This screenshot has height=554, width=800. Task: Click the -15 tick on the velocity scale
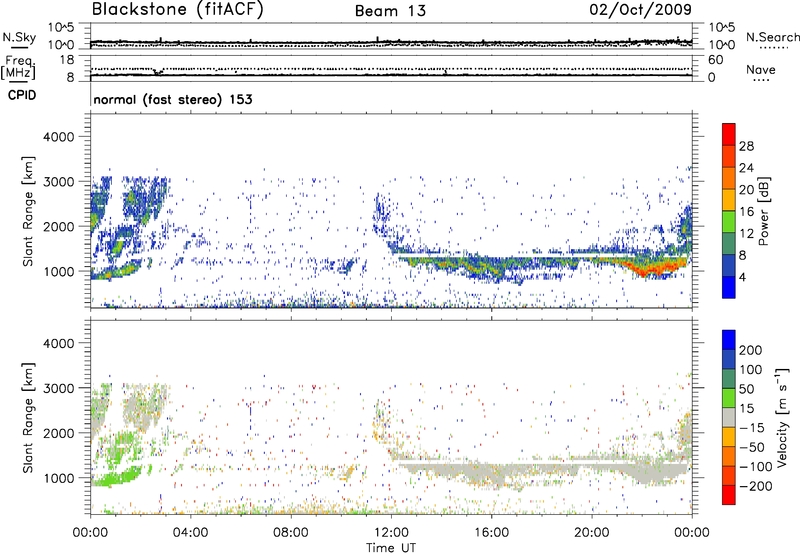(752, 428)
